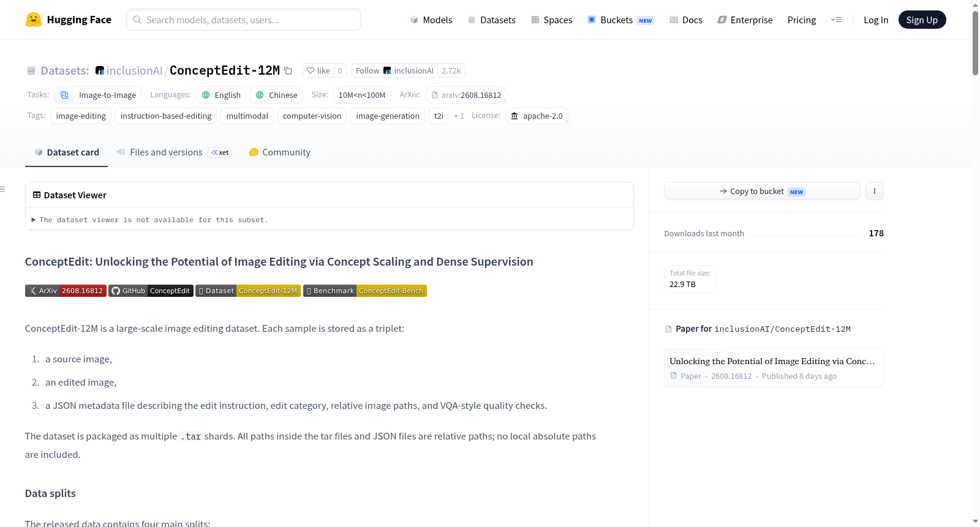Copy dataset name with the copy icon

[288, 70]
